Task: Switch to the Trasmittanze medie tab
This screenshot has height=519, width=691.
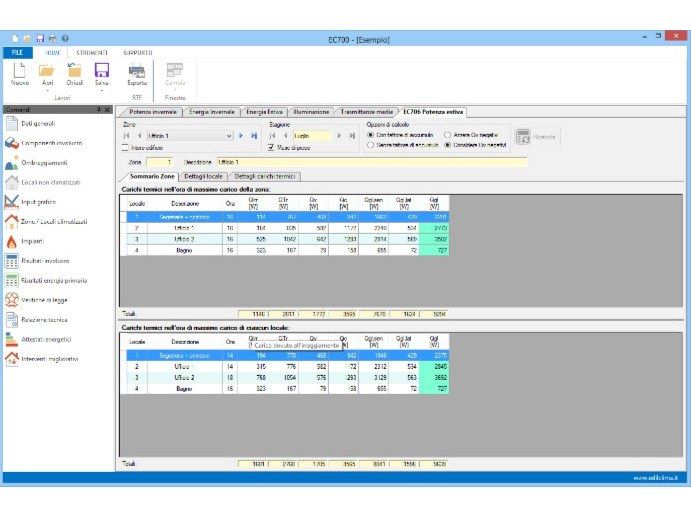Action: 366,112
